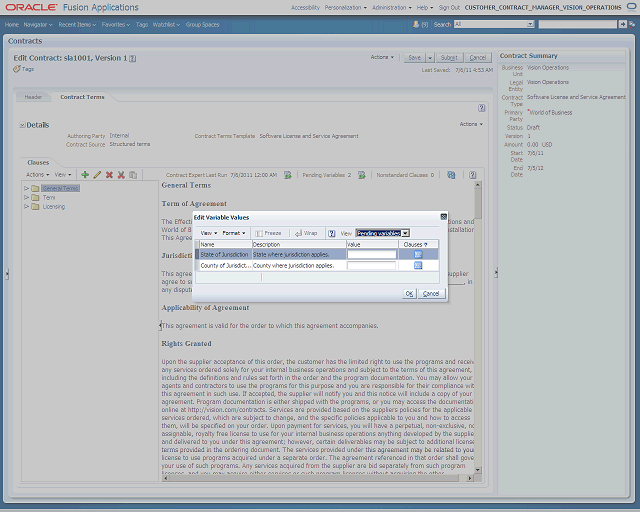640x512 pixels.
Task: Open the Clauses Actions menu
Action: click(38, 175)
